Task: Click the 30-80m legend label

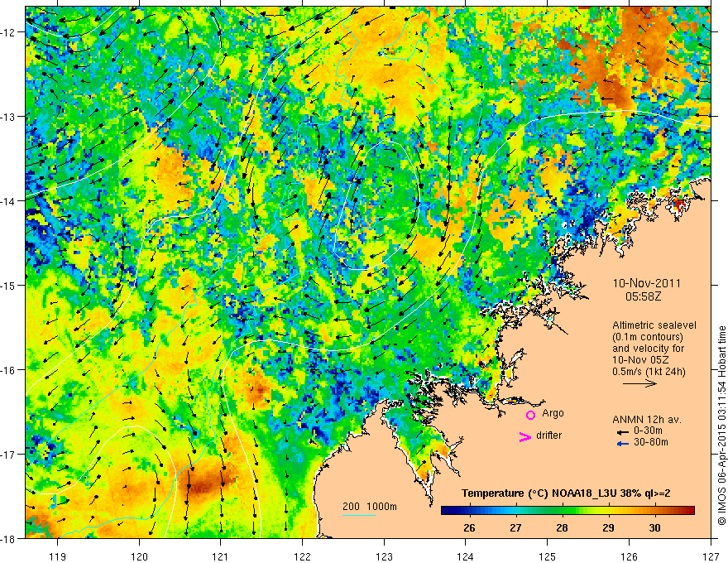Action: pos(651,442)
